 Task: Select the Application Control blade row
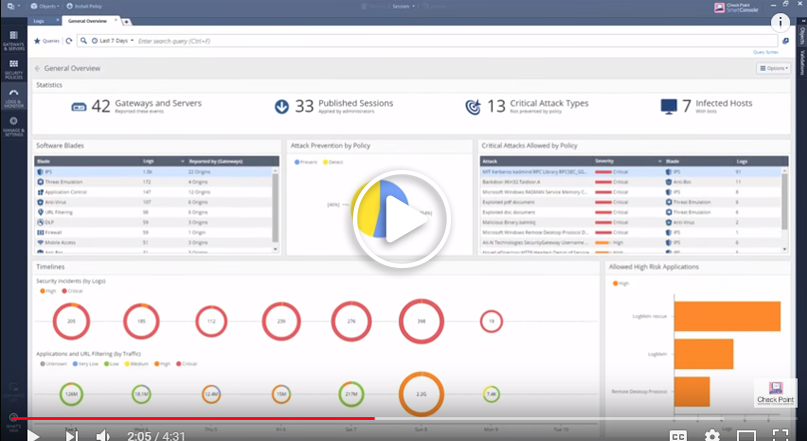(153, 192)
